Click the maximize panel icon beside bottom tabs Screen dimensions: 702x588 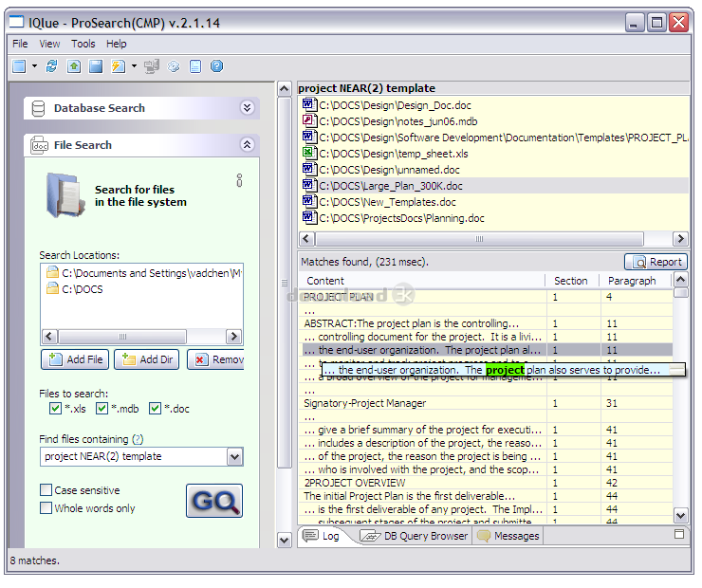[679, 534]
